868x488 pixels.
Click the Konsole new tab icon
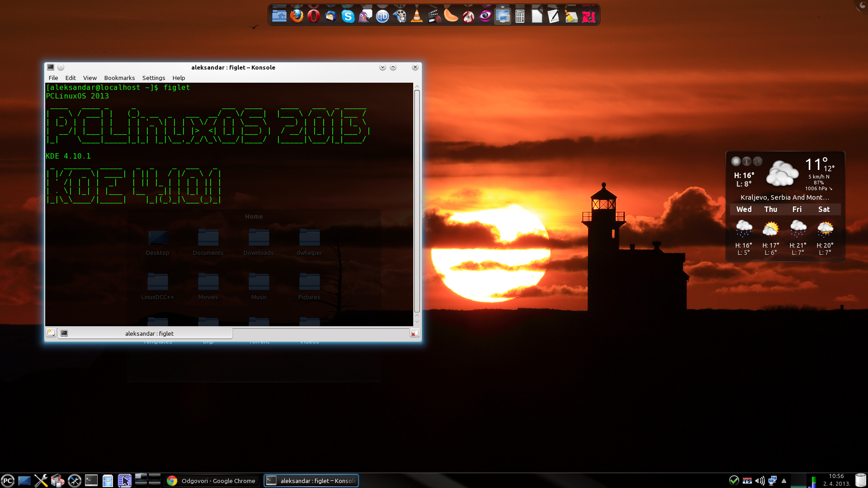pyautogui.click(x=51, y=333)
